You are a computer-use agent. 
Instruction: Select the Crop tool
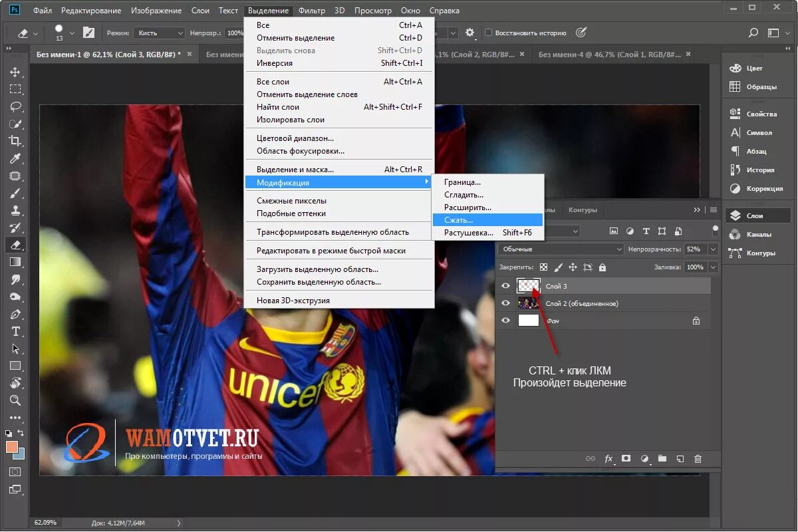[15, 141]
